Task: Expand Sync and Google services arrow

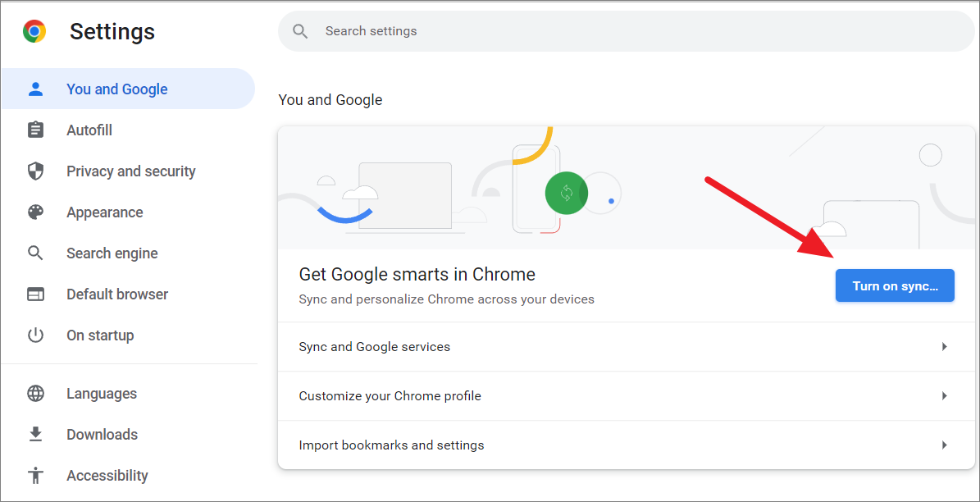Action: point(945,346)
